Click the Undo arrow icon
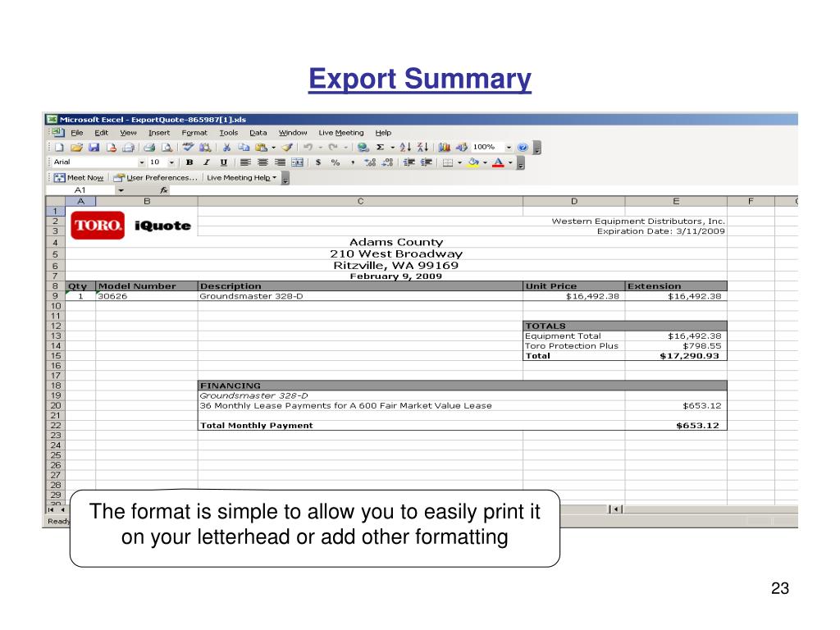This screenshot has width=840, height=630. point(308,148)
